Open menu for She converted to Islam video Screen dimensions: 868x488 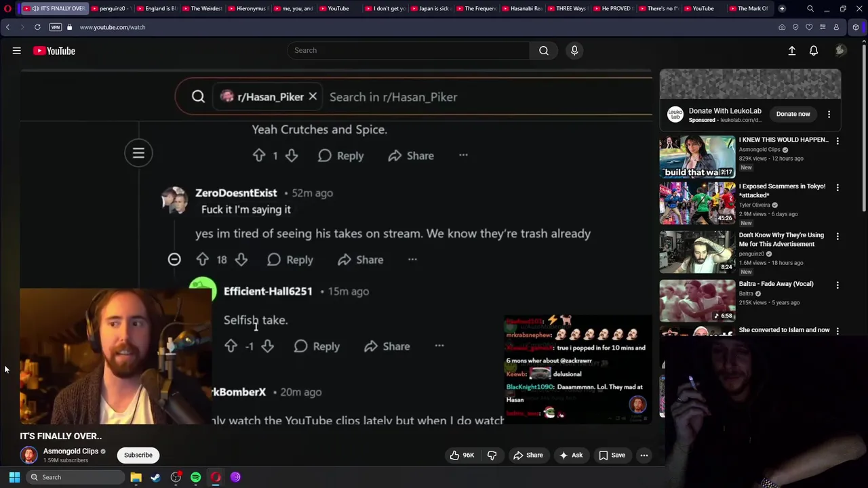tap(837, 331)
